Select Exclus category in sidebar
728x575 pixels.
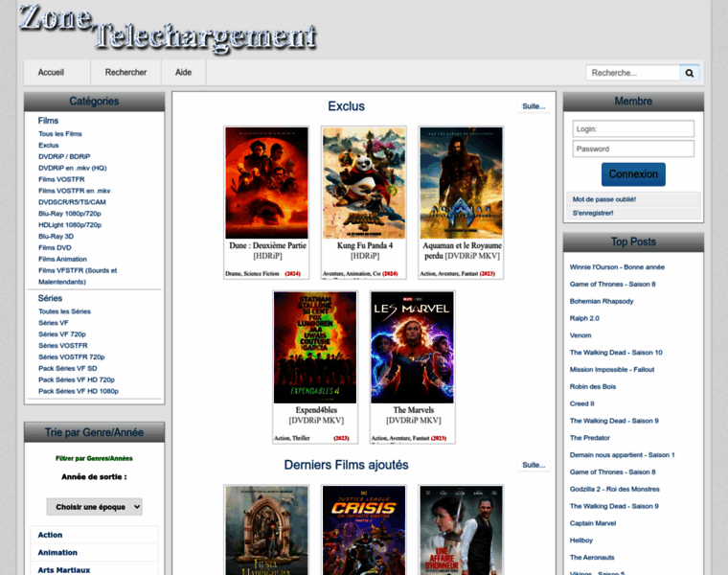(x=49, y=146)
